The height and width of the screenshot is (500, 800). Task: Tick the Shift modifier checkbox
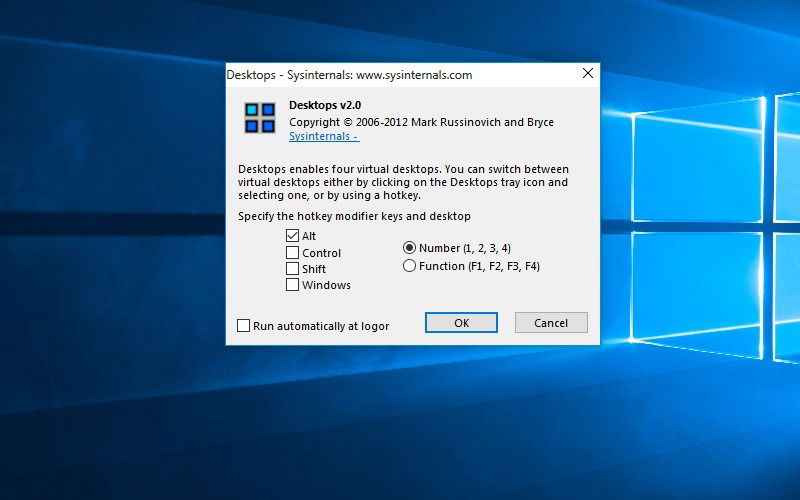pyautogui.click(x=292, y=268)
